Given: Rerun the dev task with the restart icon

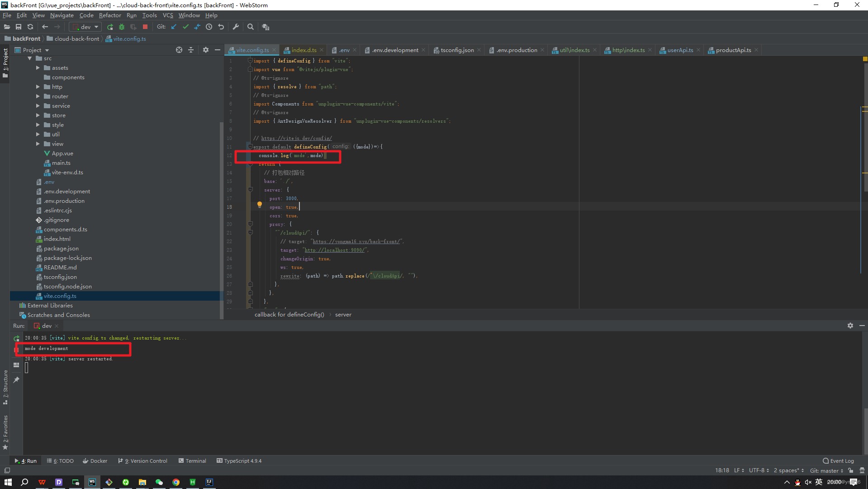Looking at the screenshot, I should [x=16, y=338].
